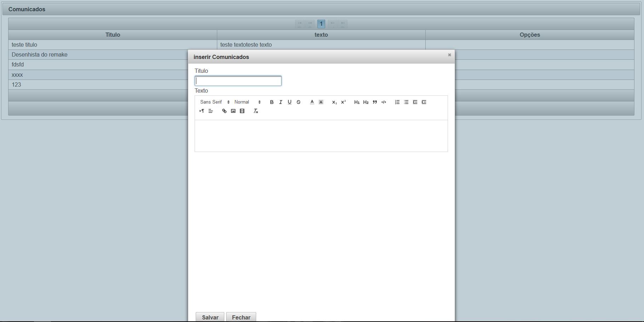Click the Salvar button
Image resolution: width=644 pixels, height=322 pixels.
point(210,317)
